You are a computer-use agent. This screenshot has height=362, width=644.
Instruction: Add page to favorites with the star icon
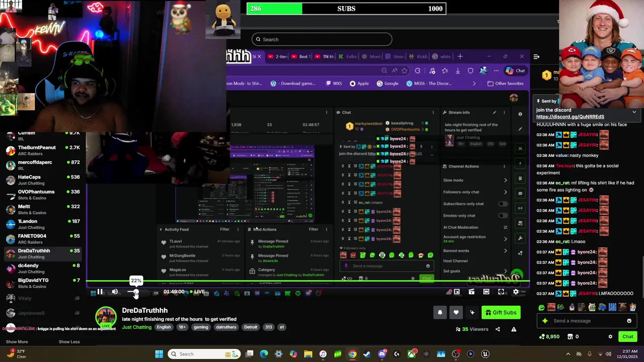click(x=405, y=71)
